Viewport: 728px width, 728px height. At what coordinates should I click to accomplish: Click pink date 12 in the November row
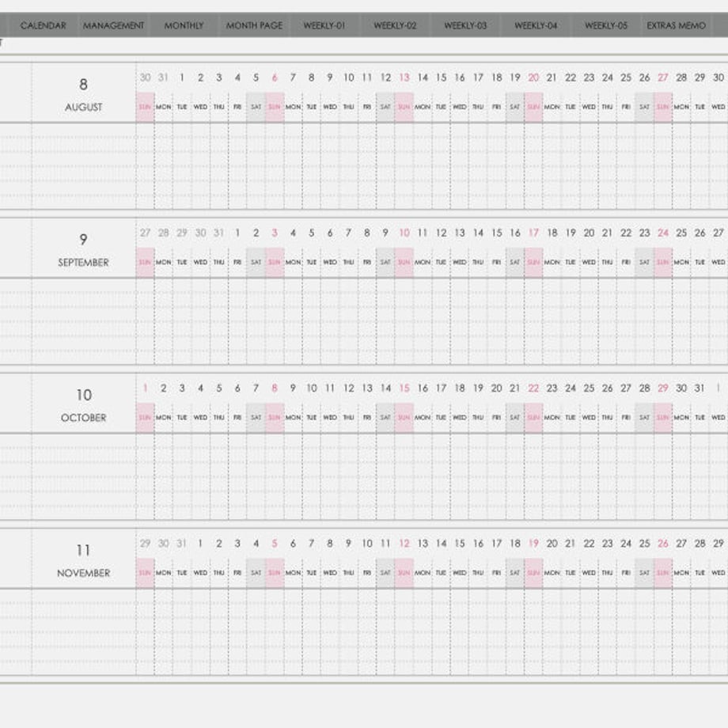[404, 544]
